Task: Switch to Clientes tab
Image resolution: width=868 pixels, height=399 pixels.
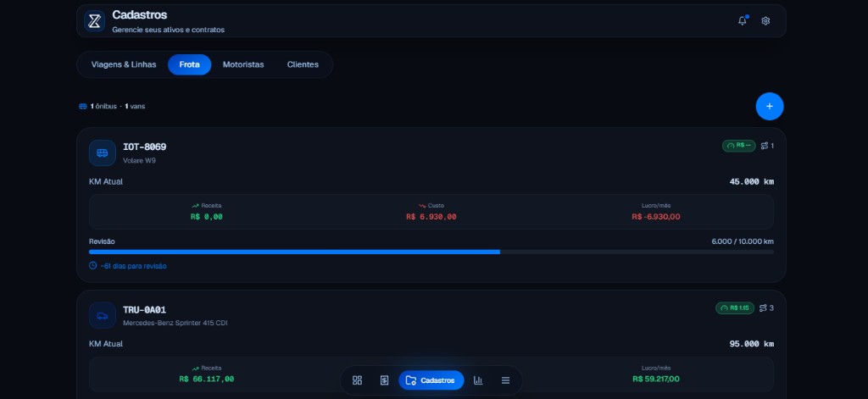Action: (x=303, y=64)
